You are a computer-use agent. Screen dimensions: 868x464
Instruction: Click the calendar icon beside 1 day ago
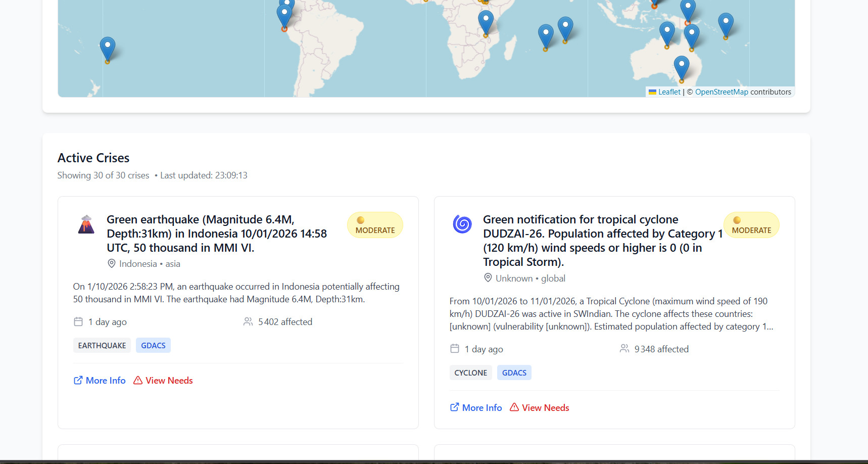point(78,321)
